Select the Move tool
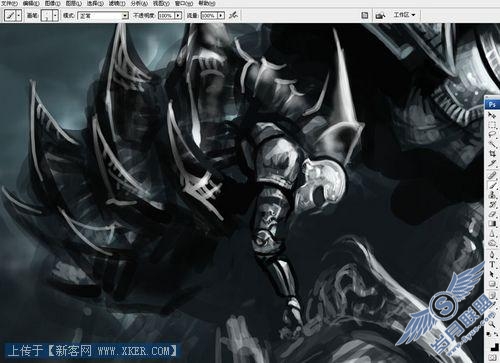This screenshot has width=500, height=363. point(492,115)
